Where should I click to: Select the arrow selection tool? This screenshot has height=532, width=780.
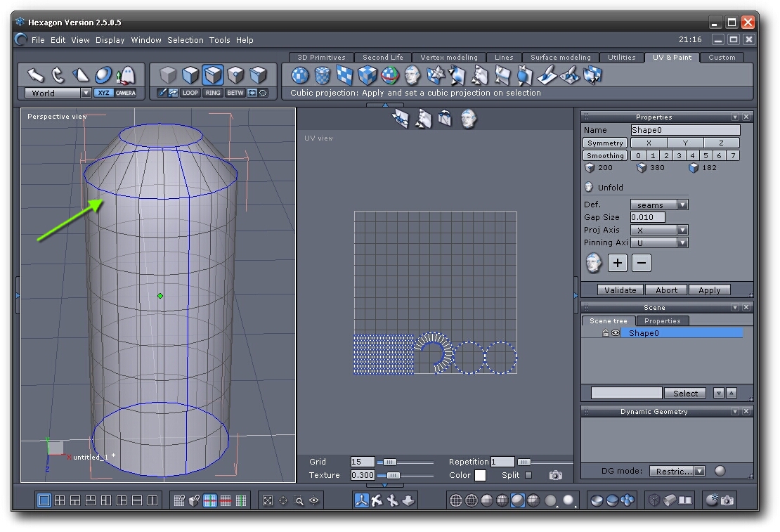(35, 74)
